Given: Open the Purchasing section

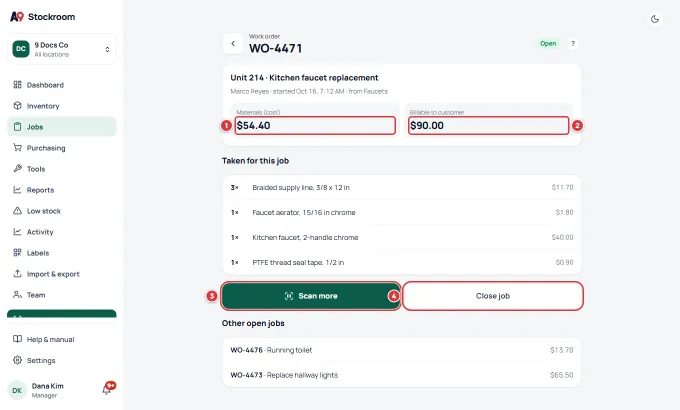Looking at the screenshot, I should [x=62, y=148].
